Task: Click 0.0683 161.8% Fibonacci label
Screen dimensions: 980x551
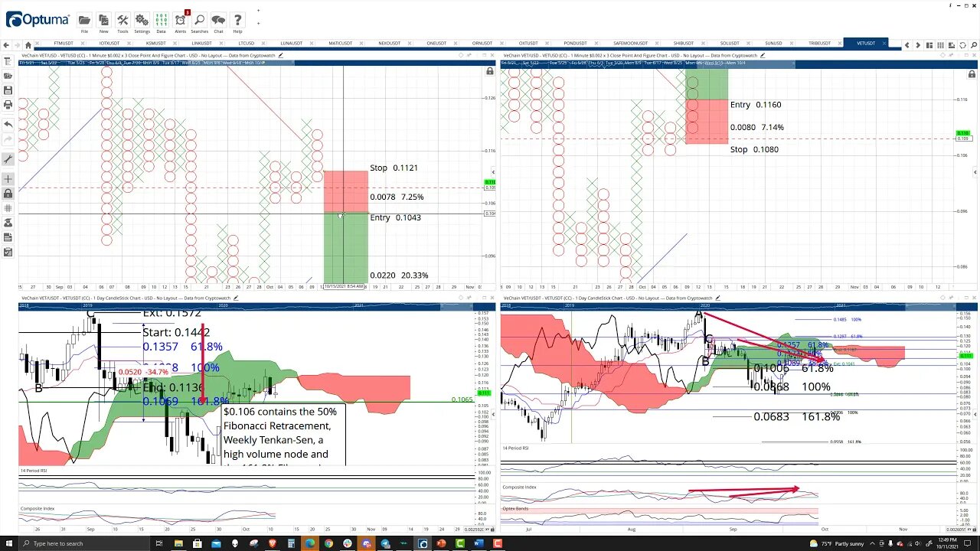Action: [797, 417]
